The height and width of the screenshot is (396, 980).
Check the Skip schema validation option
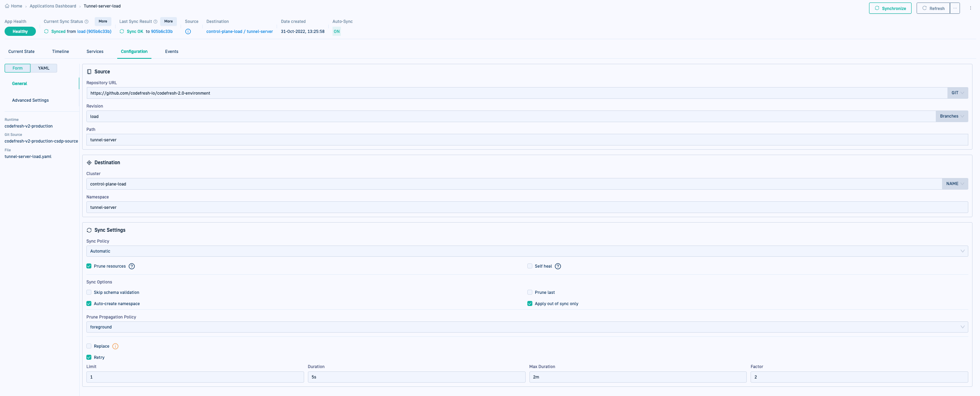pyautogui.click(x=89, y=293)
